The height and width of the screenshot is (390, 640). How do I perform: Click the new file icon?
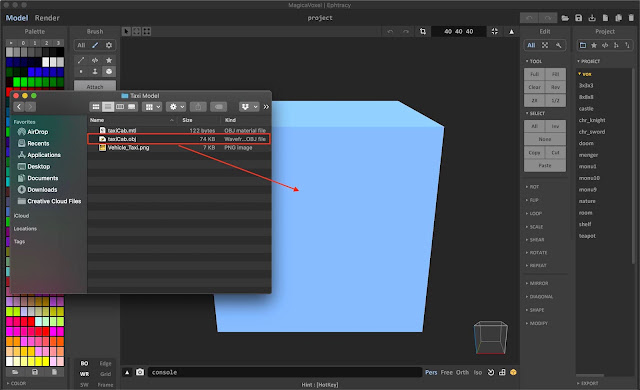coord(605,18)
